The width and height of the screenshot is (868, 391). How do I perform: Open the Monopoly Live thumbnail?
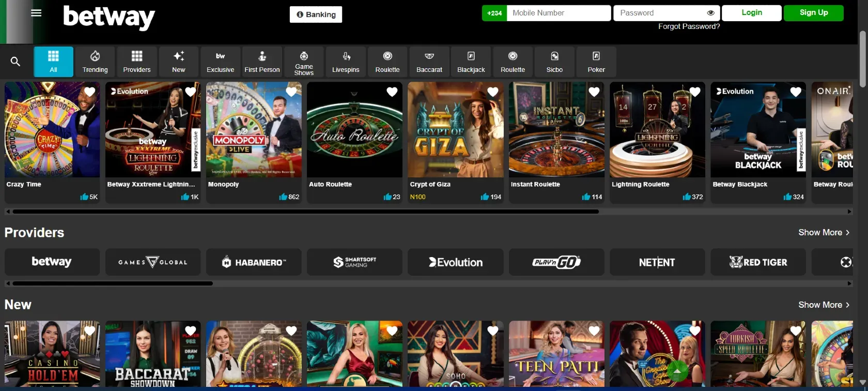[x=254, y=129]
